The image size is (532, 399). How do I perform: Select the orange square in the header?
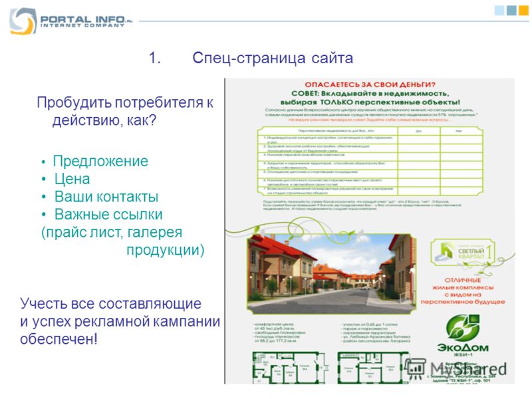click(523, 10)
